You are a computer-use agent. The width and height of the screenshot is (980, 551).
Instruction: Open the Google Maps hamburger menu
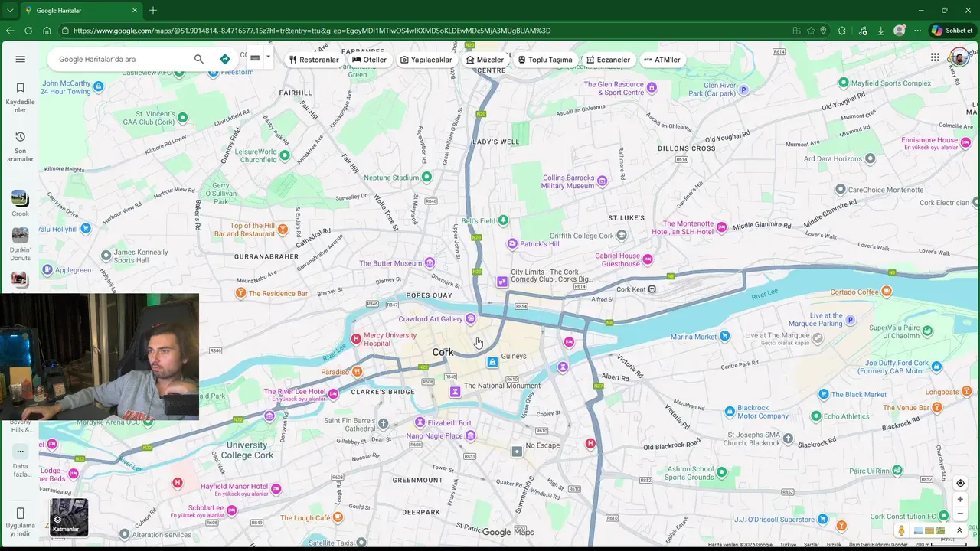click(x=21, y=59)
